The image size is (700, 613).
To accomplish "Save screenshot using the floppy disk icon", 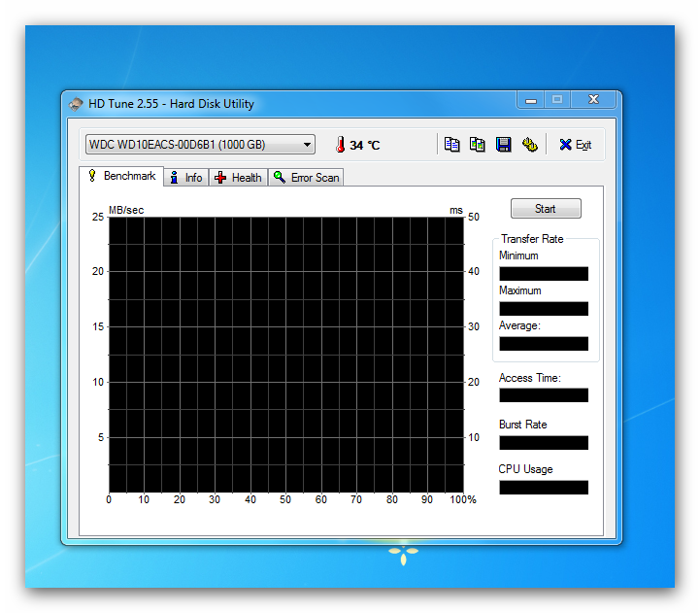I will pos(504,145).
